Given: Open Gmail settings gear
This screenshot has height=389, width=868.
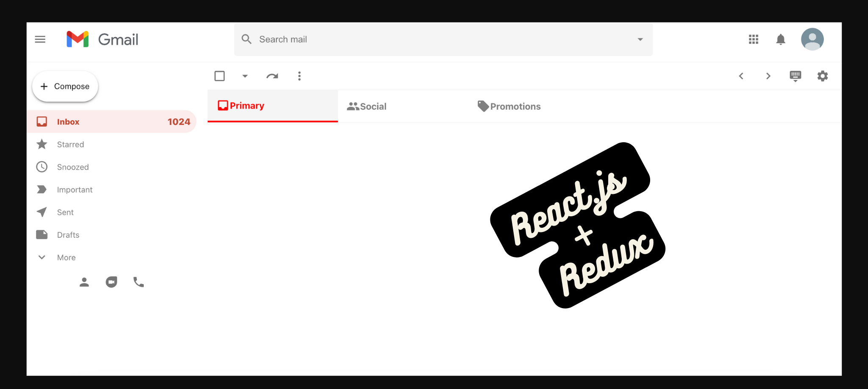Looking at the screenshot, I should click(823, 76).
